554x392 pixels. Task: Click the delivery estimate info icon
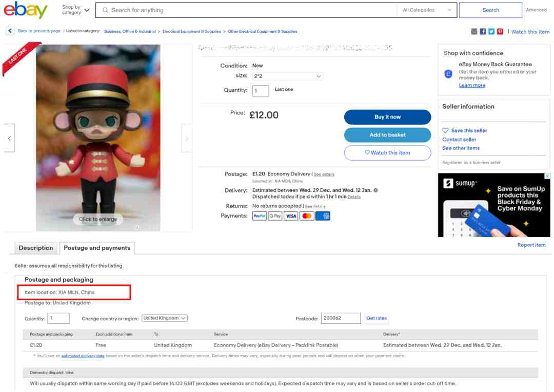(375, 190)
